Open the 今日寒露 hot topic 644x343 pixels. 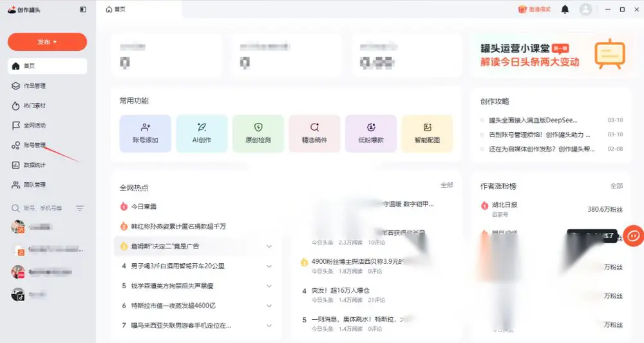coord(144,207)
